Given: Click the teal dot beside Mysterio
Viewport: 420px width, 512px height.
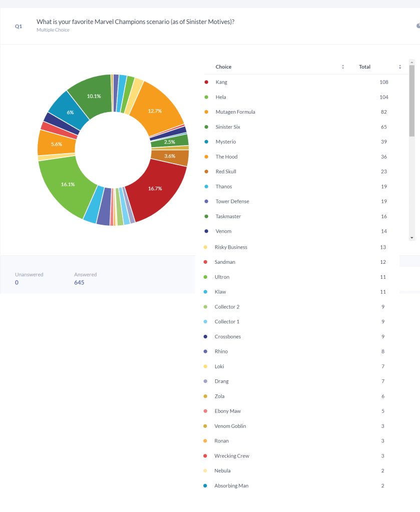Looking at the screenshot, I should (206, 142).
